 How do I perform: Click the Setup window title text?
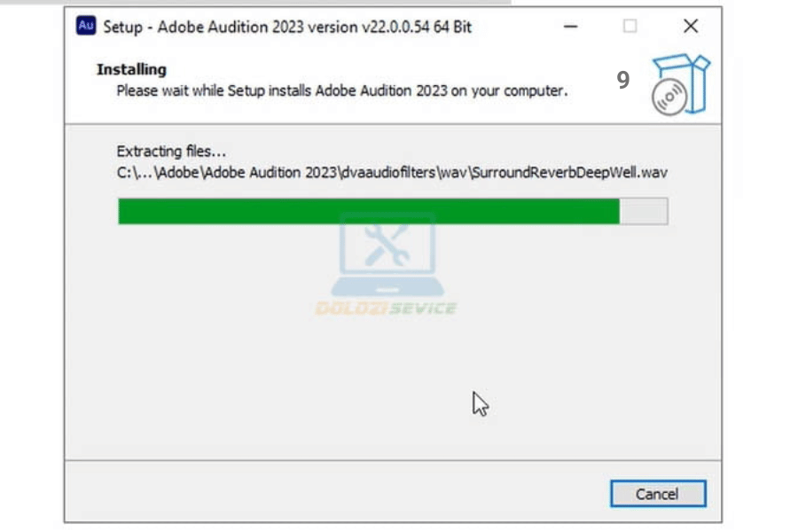287,27
